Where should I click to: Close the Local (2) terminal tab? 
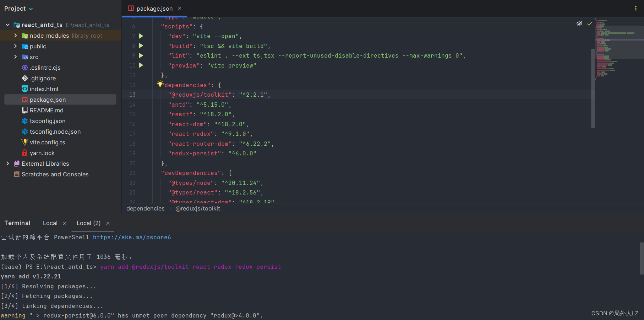(x=108, y=223)
